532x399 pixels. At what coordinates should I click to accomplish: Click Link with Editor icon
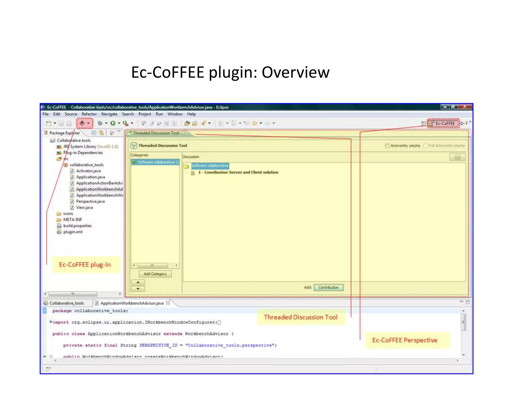(101, 133)
